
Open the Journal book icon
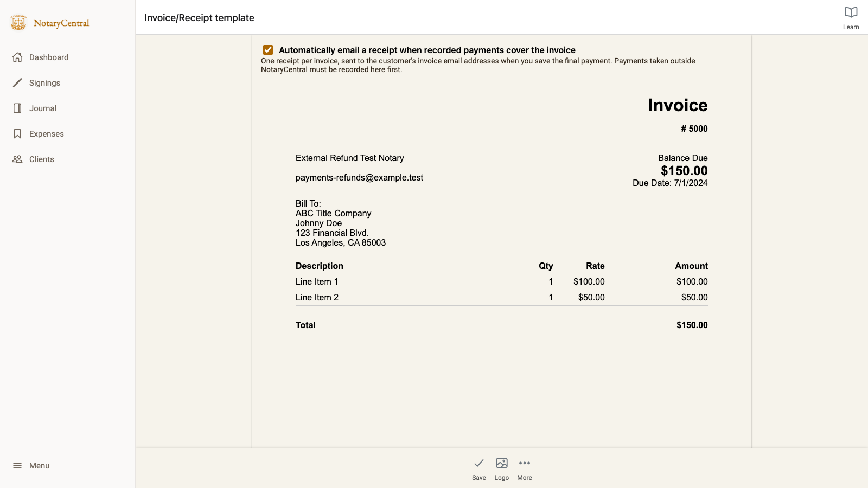[17, 108]
